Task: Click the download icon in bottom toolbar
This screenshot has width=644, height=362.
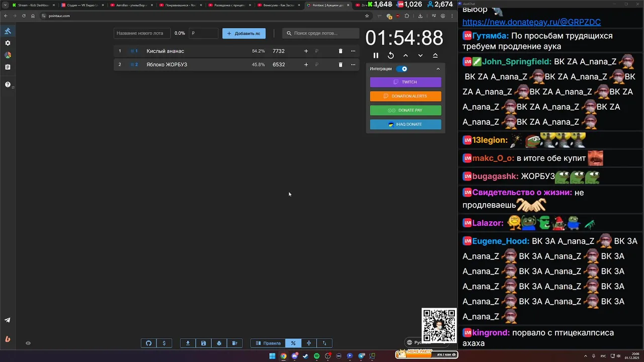Action: [x=188, y=343]
